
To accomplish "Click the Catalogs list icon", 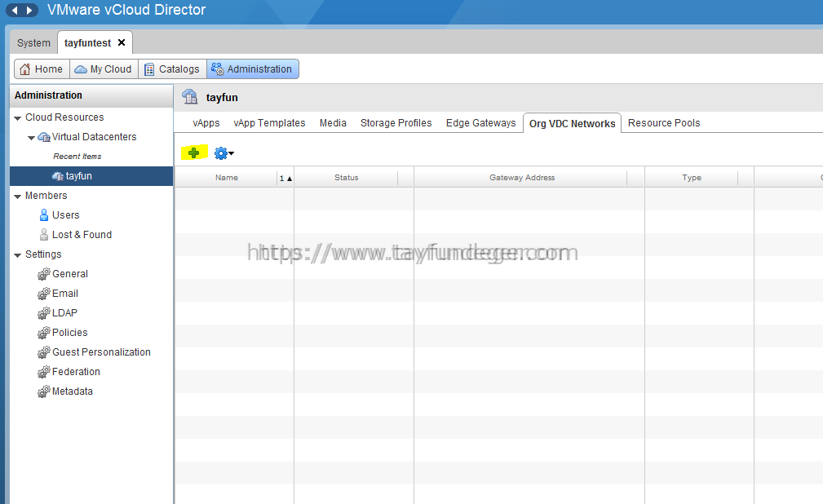I will [x=149, y=69].
